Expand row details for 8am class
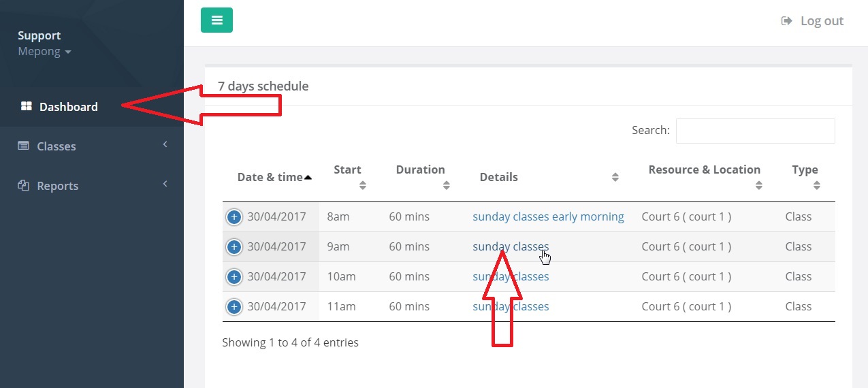 click(234, 217)
